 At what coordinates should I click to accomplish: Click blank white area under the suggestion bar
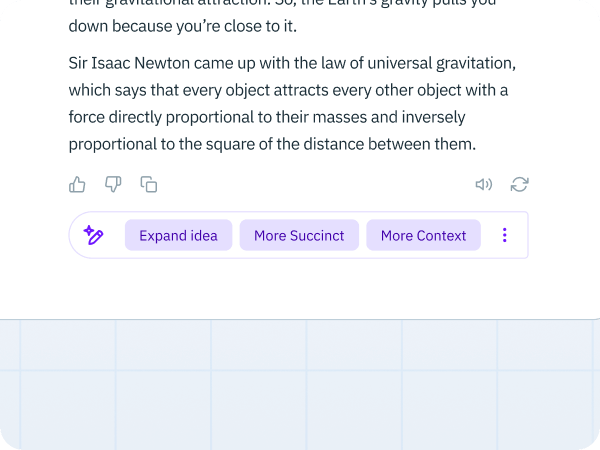298,289
